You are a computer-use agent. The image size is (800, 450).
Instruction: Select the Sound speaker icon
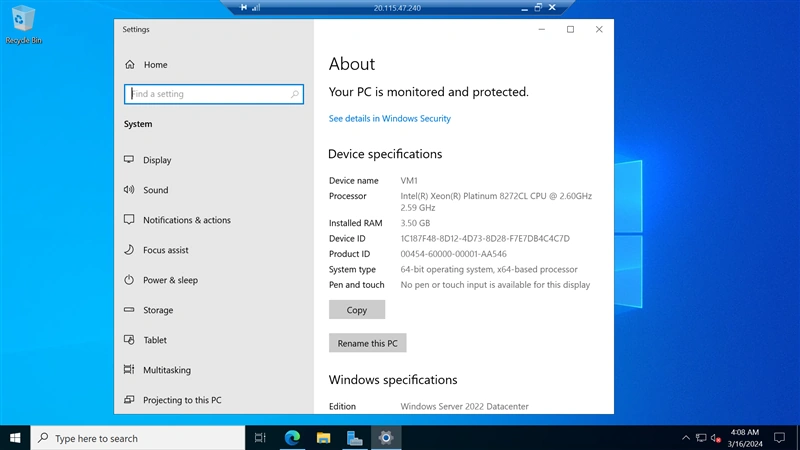point(129,190)
